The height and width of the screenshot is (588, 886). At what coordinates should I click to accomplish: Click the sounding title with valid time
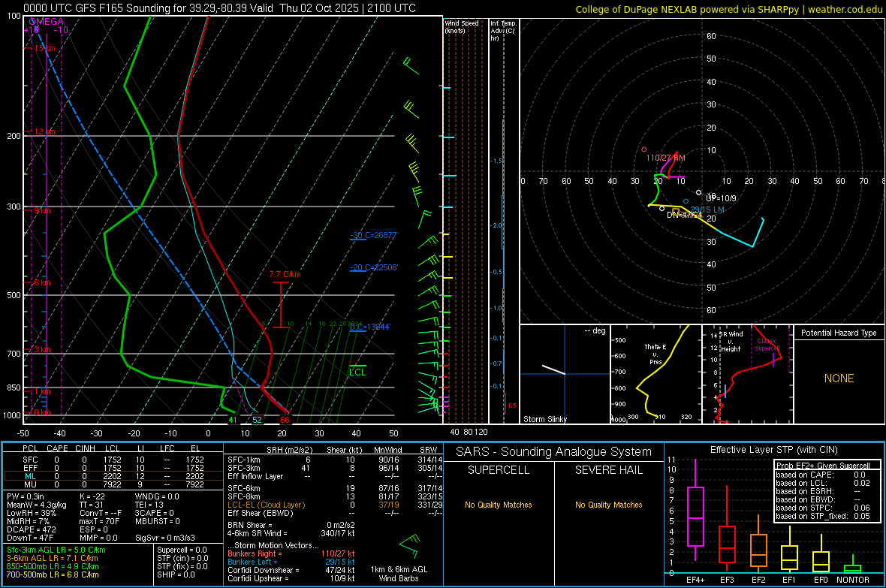coord(219,8)
